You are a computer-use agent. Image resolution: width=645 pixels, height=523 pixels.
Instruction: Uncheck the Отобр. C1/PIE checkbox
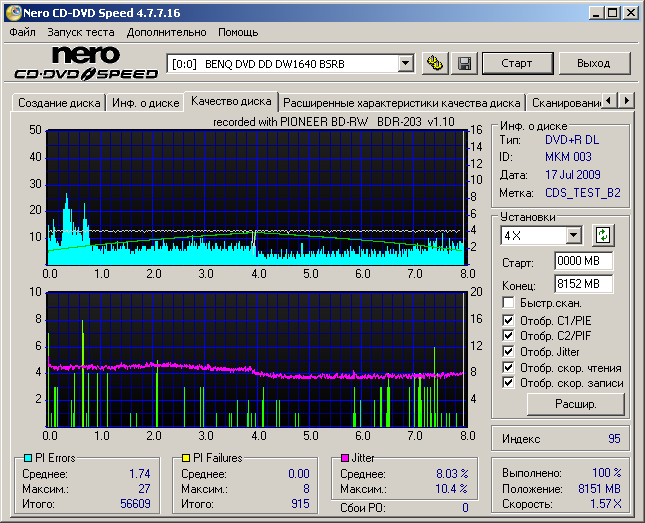(x=509, y=320)
